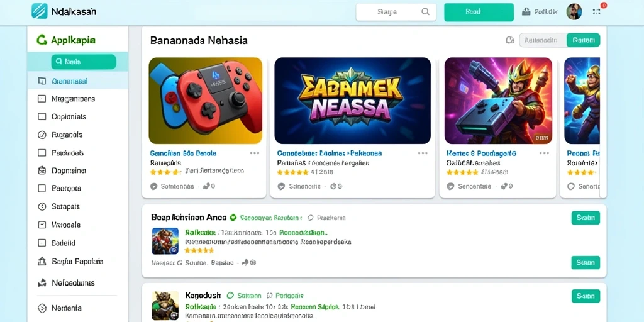This screenshot has height=322, width=644.
Task: Open the user profile avatar
Action: point(574,12)
